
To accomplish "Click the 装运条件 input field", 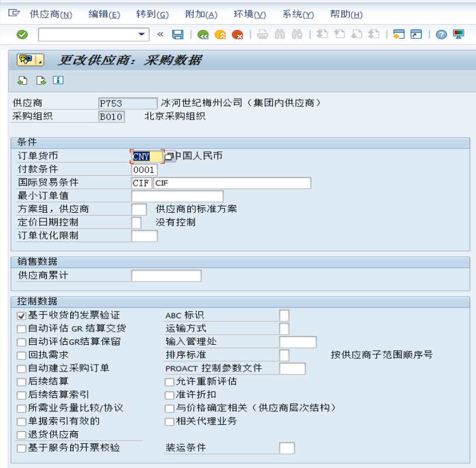I will [287, 448].
